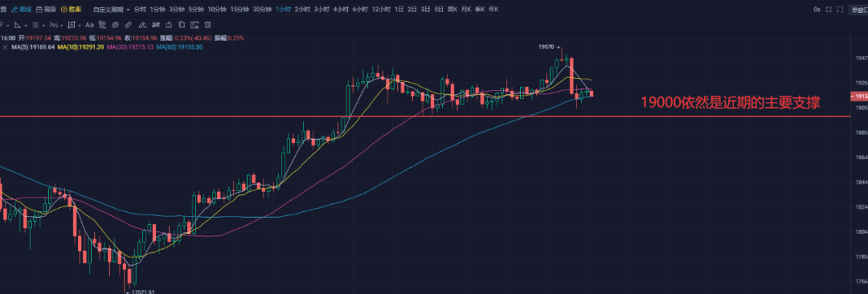Screen dimensions: 868x294
Task: Close the MA indicator with X icon
Action: (5, 47)
